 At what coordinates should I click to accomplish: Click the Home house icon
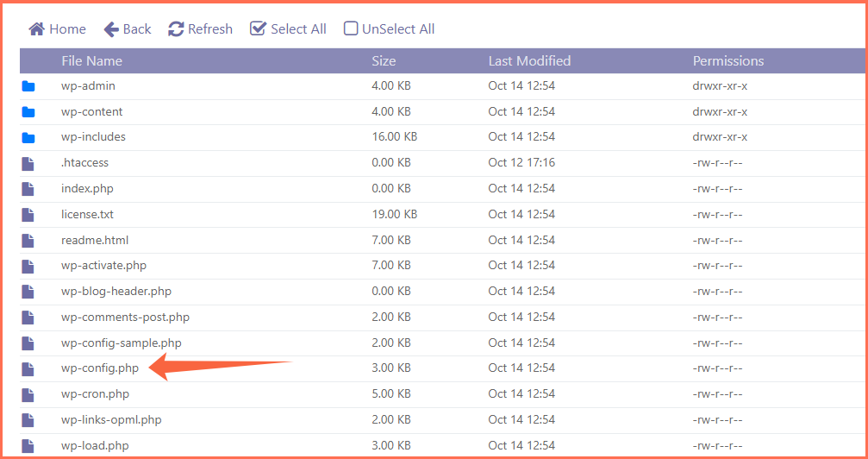point(36,28)
